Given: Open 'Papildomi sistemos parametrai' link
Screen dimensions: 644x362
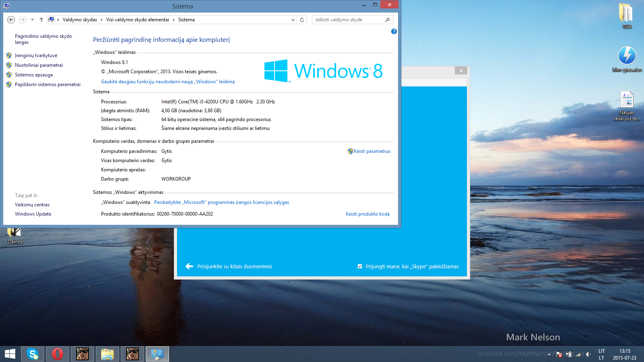Looking at the screenshot, I should (x=47, y=84).
